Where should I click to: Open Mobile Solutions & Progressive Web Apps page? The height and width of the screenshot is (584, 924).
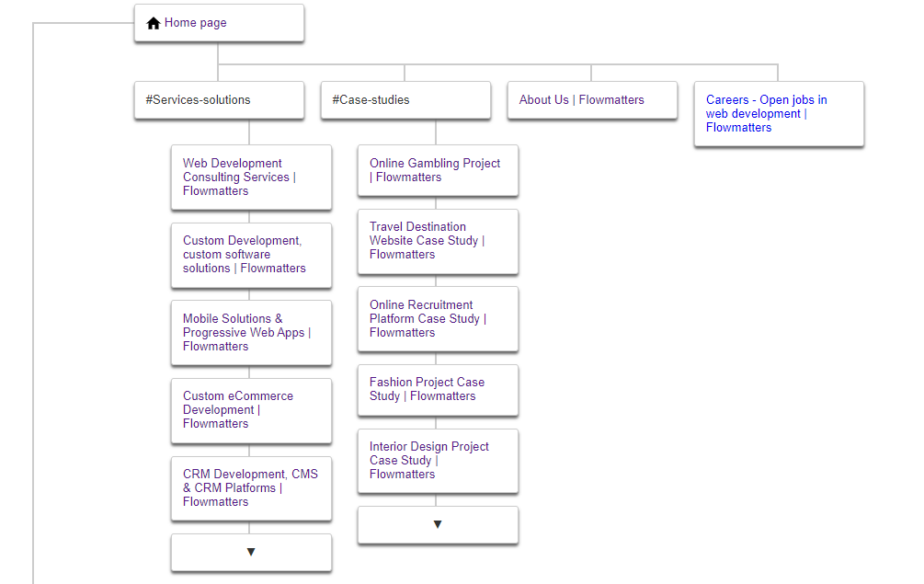coord(246,332)
